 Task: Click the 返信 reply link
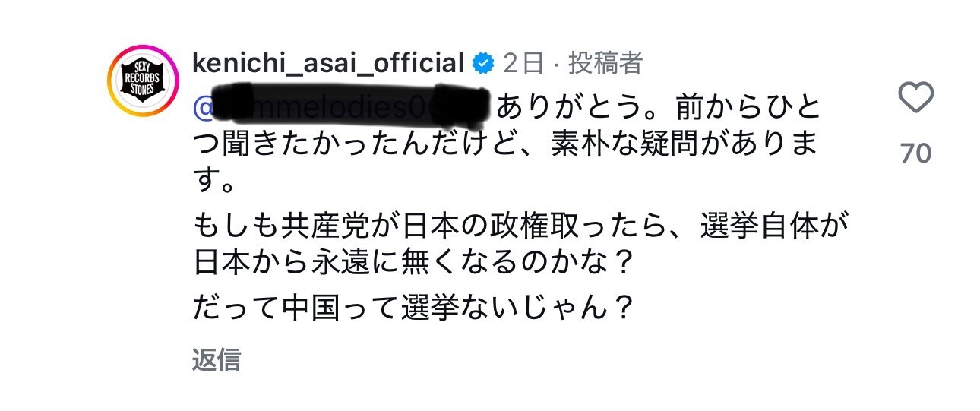(217, 359)
